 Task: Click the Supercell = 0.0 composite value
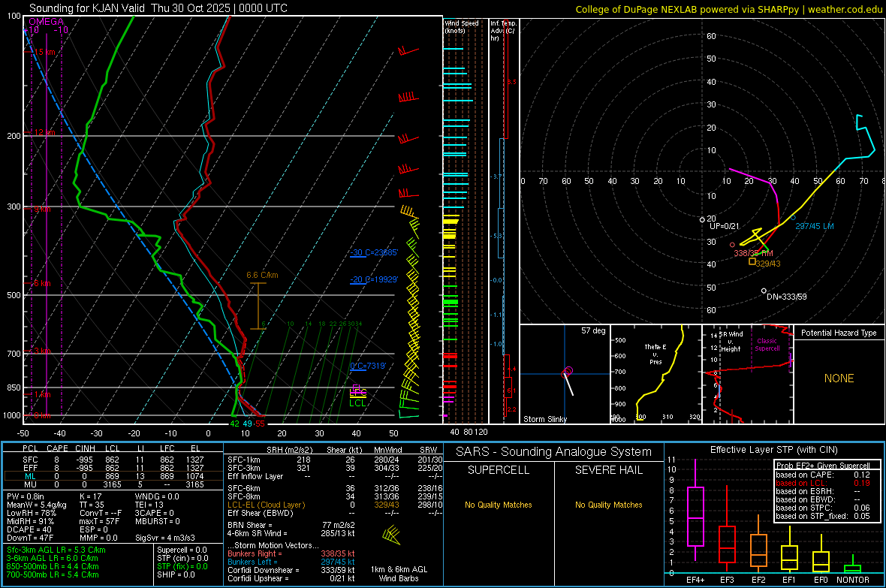pyautogui.click(x=182, y=550)
